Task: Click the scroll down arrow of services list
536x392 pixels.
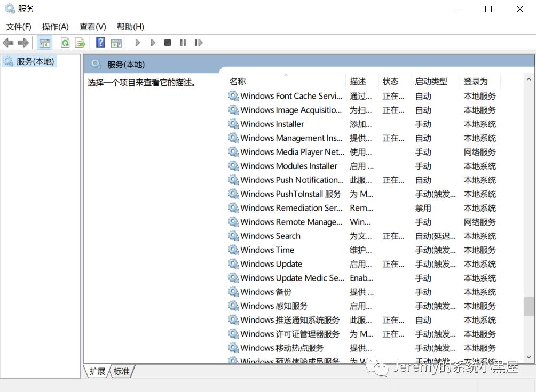Action: point(529,357)
